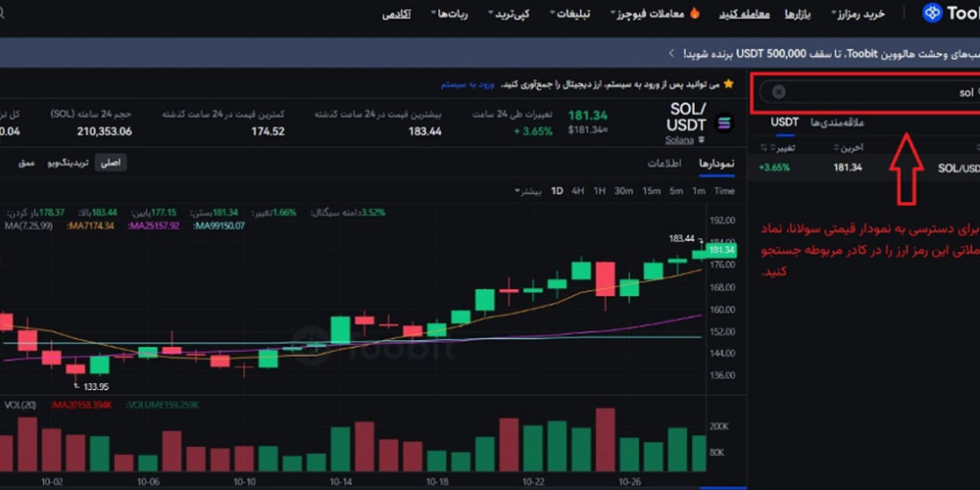Open the معاملات فیوچرز dropdown
Image resolution: width=980 pixels, height=490 pixels.
click(649, 14)
